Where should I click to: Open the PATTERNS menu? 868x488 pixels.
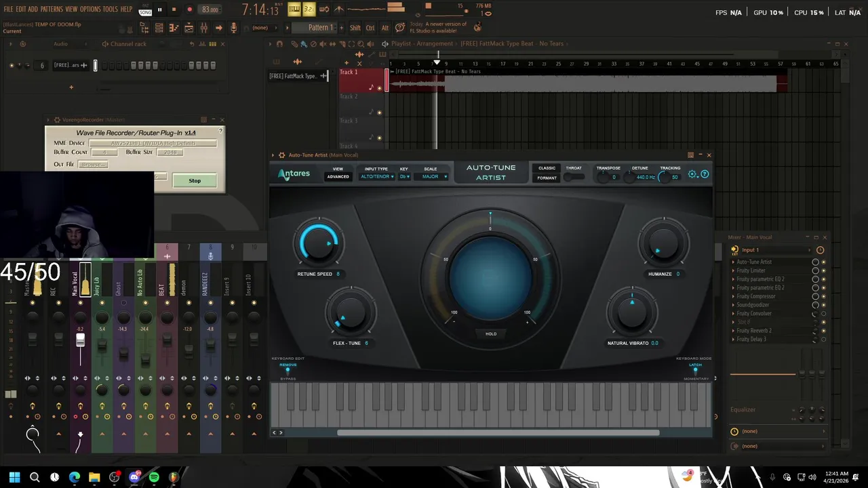(x=52, y=9)
